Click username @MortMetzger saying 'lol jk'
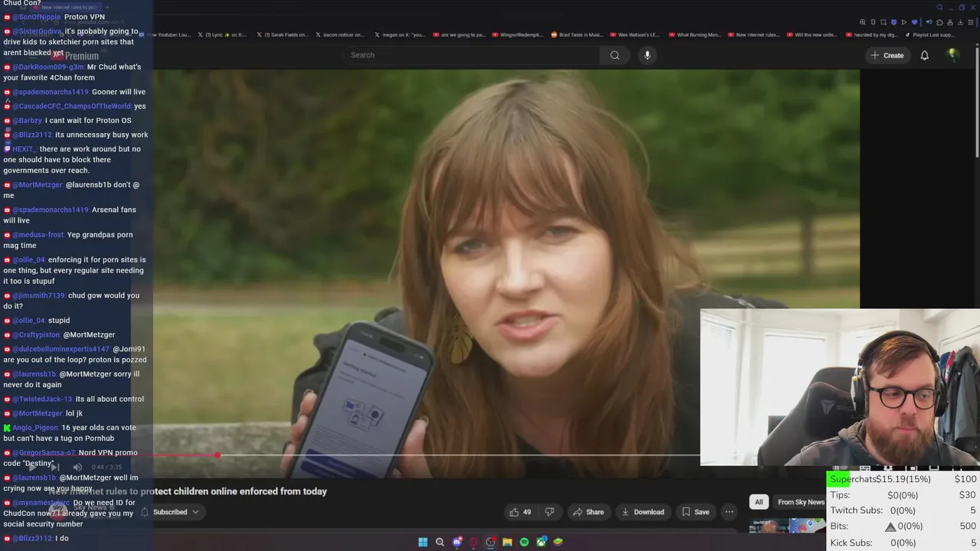This screenshot has height=551, width=980. pos(37,413)
